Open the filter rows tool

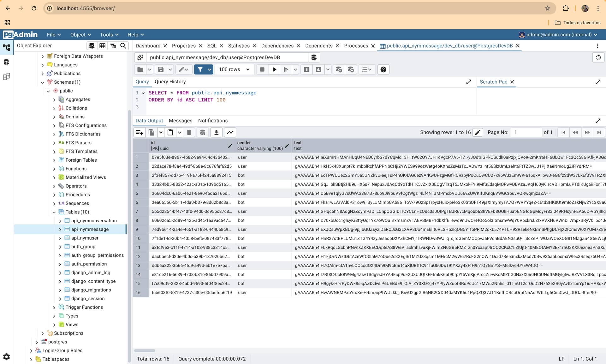coord(200,69)
